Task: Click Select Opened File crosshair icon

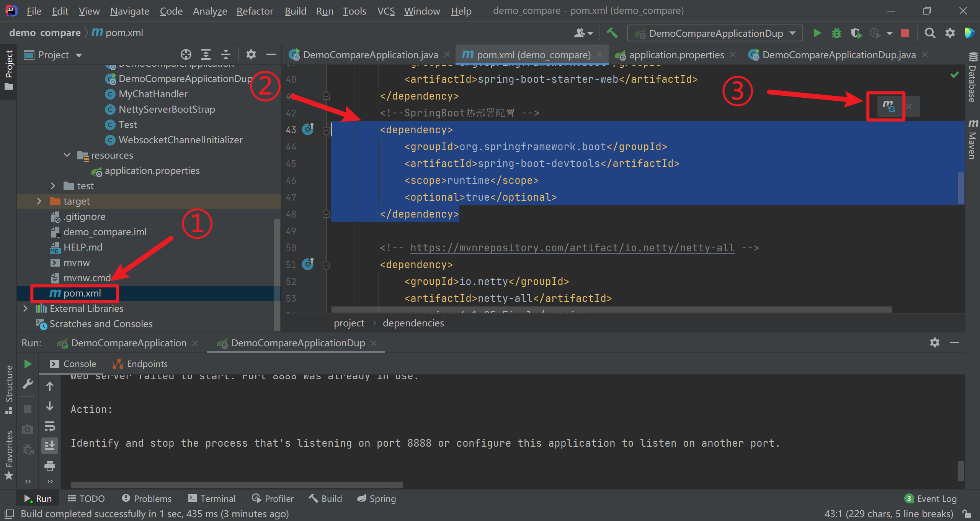Action: click(x=186, y=55)
